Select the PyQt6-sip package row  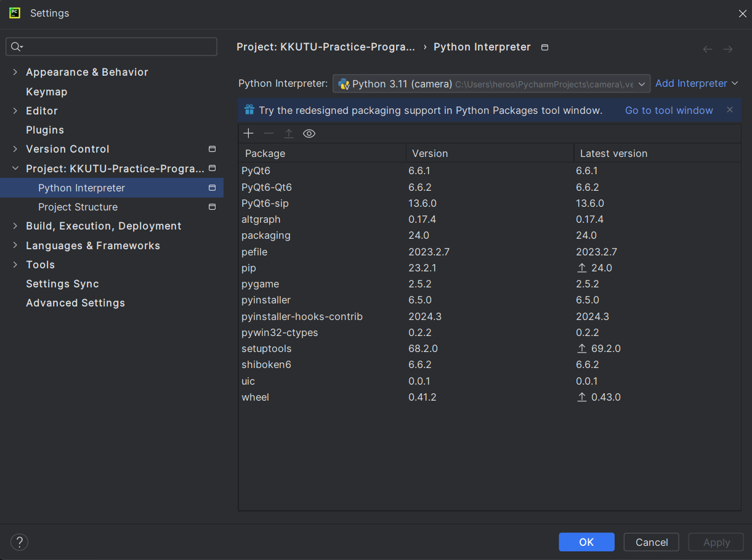point(490,203)
